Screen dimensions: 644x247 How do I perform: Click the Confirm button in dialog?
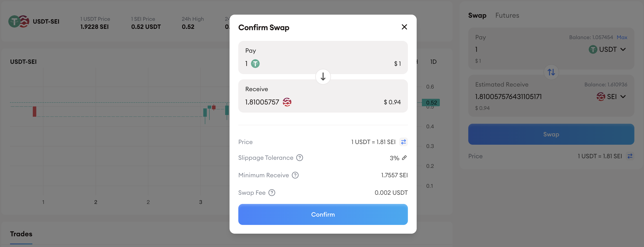(323, 214)
